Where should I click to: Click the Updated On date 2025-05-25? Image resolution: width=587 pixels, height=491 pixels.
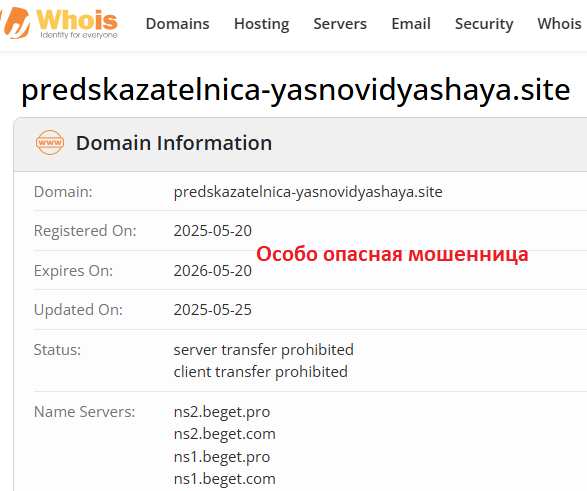tap(213, 310)
